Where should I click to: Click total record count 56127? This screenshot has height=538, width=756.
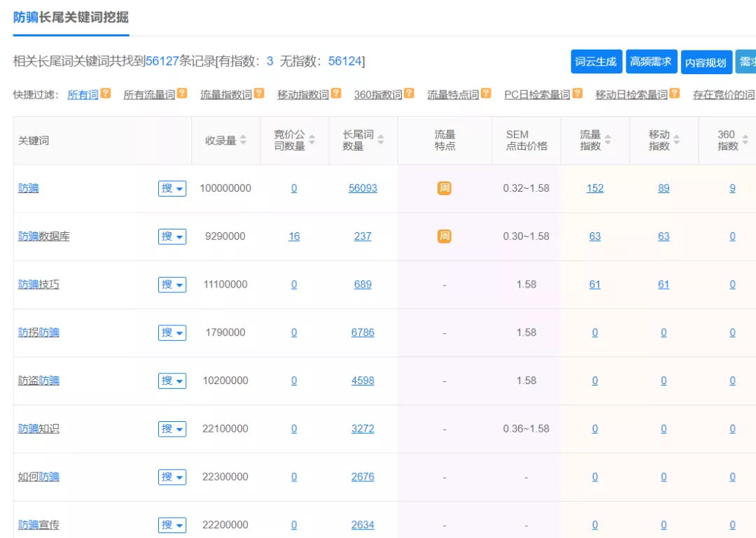pos(162,62)
